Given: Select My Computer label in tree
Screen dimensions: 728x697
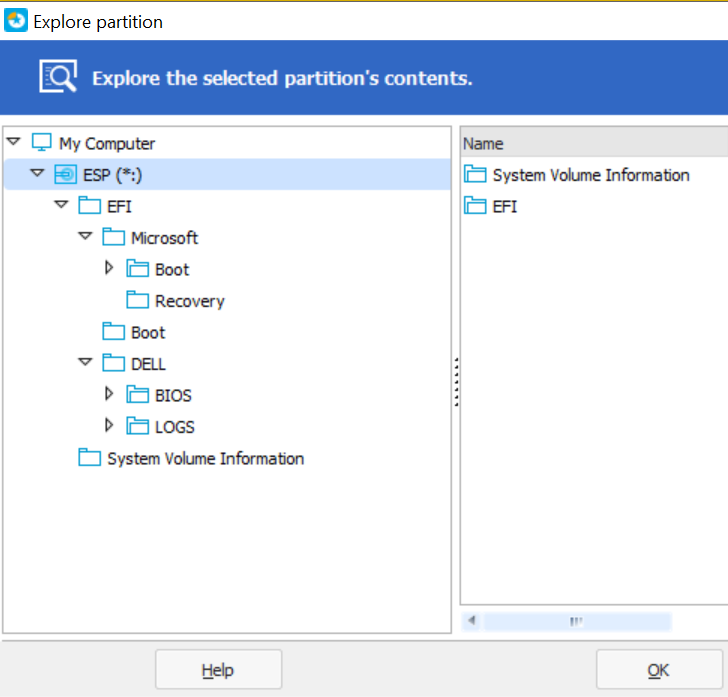Looking at the screenshot, I should pos(107,143).
